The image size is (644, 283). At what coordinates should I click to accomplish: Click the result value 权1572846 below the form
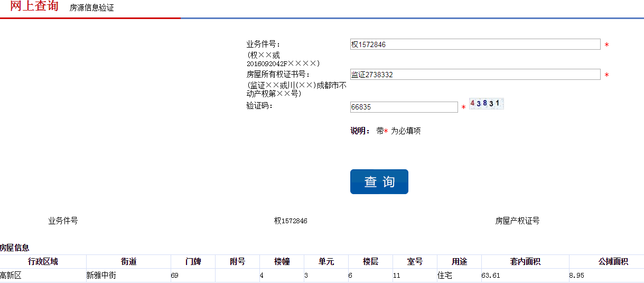click(x=291, y=221)
